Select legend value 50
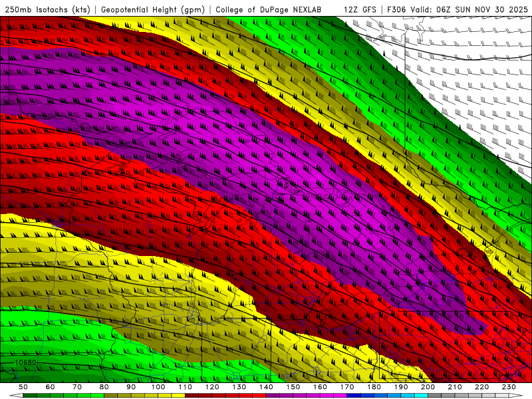The width and height of the screenshot is (532, 399). tap(23, 387)
